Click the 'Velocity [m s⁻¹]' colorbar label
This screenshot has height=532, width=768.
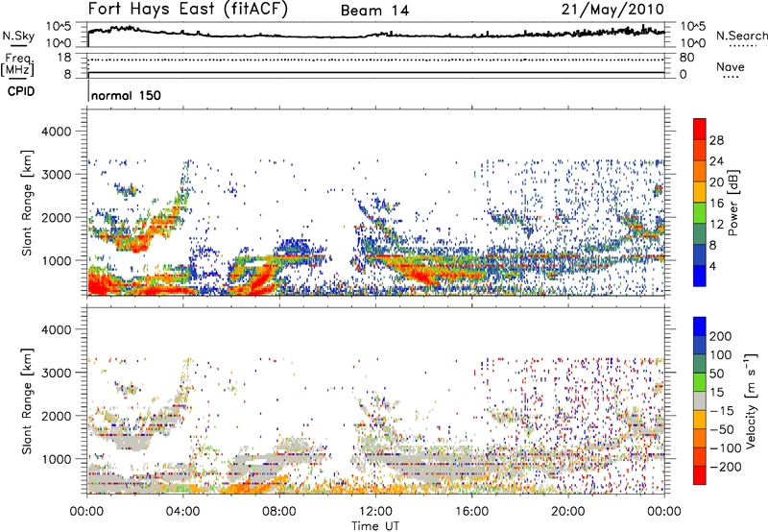pos(750,400)
